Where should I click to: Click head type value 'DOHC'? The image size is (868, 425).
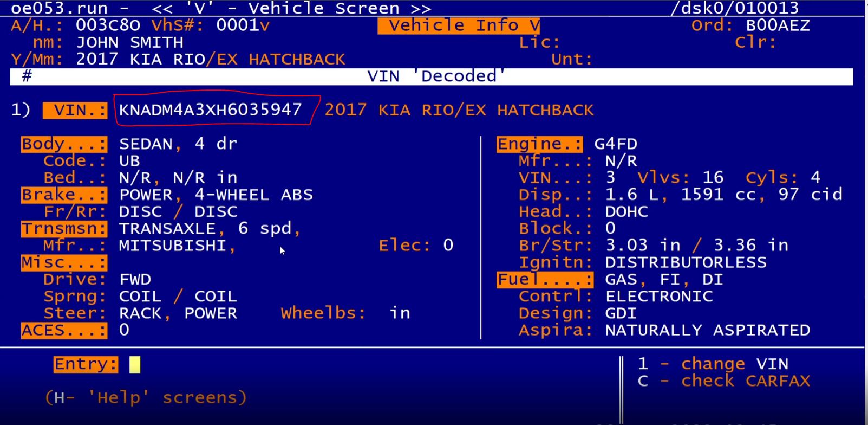coord(626,211)
